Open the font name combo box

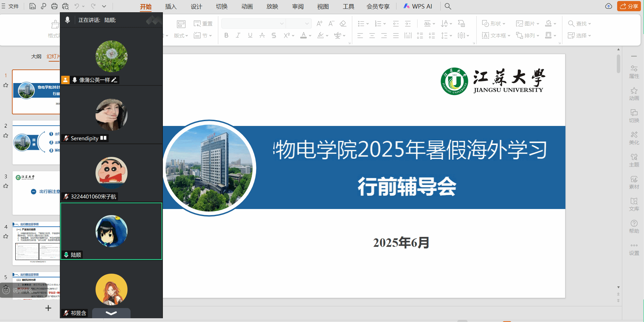tap(253, 23)
